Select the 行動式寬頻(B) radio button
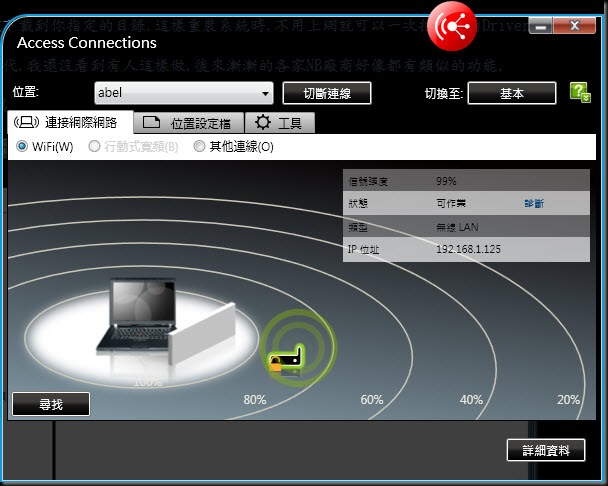Screen dimensions: 608x486 94,146
